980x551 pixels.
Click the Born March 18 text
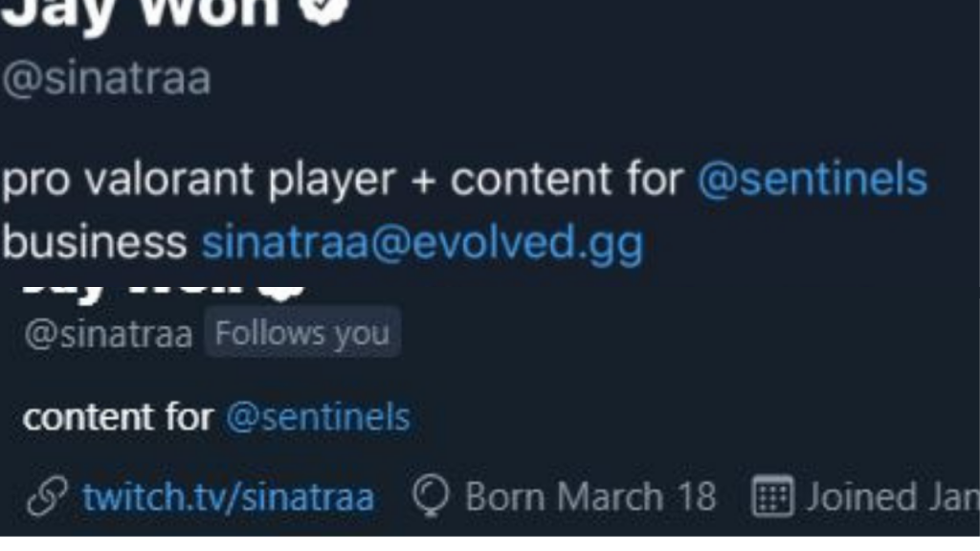[x=590, y=497]
